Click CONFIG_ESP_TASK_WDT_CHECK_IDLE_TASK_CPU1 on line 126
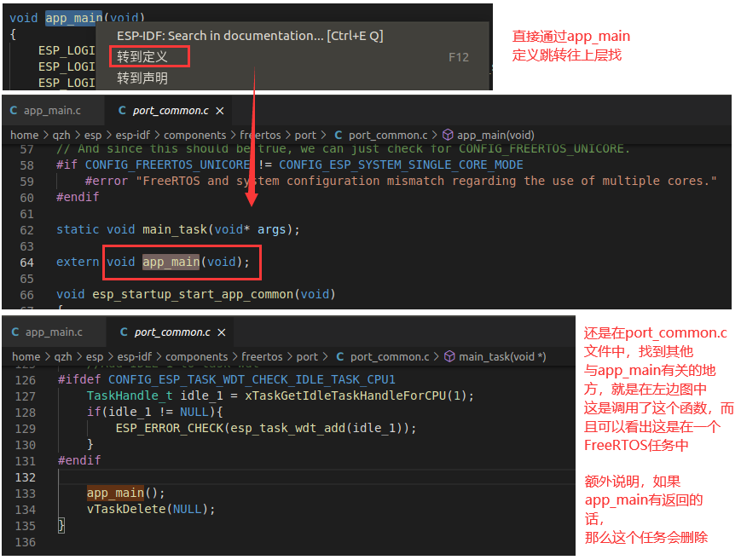Screen dimensions: 741x560 (x=252, y=379)
